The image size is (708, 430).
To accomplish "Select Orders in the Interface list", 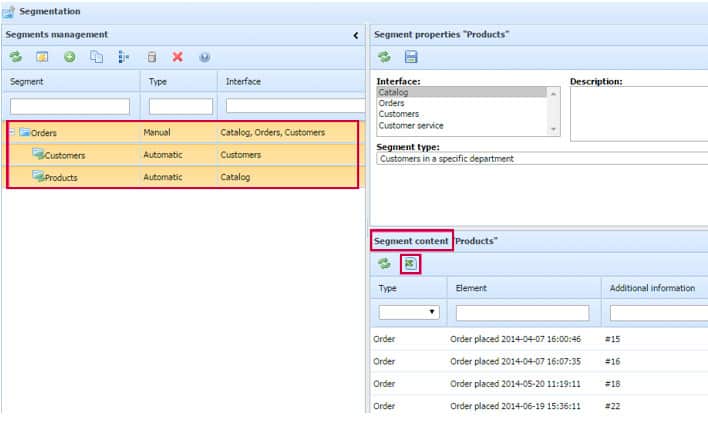I will point(461,103).
